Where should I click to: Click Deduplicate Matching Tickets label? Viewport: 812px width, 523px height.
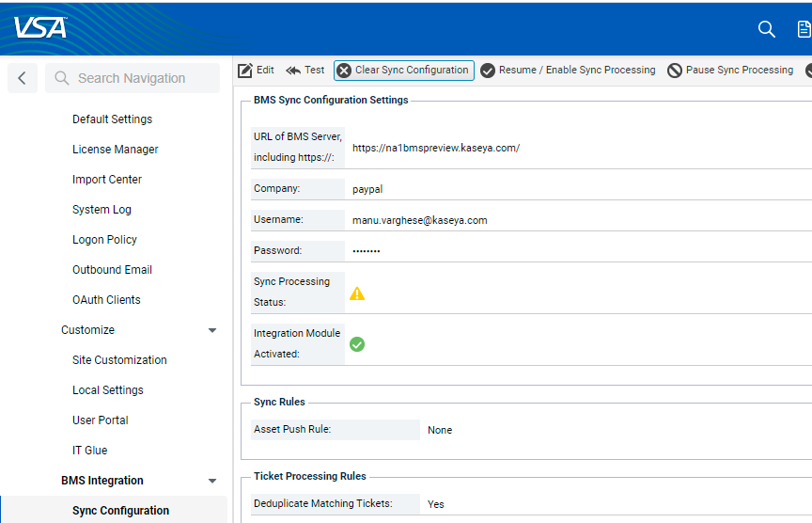click(323, 503)
